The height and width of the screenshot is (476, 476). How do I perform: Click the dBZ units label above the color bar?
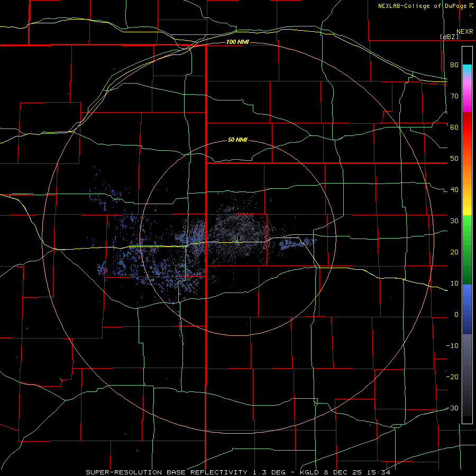pos(449,36)
